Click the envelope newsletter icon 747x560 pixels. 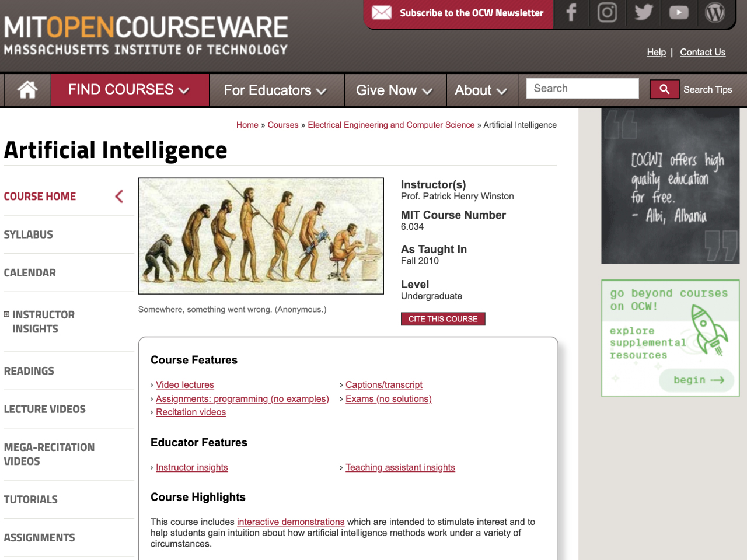[x=382, y=12]
